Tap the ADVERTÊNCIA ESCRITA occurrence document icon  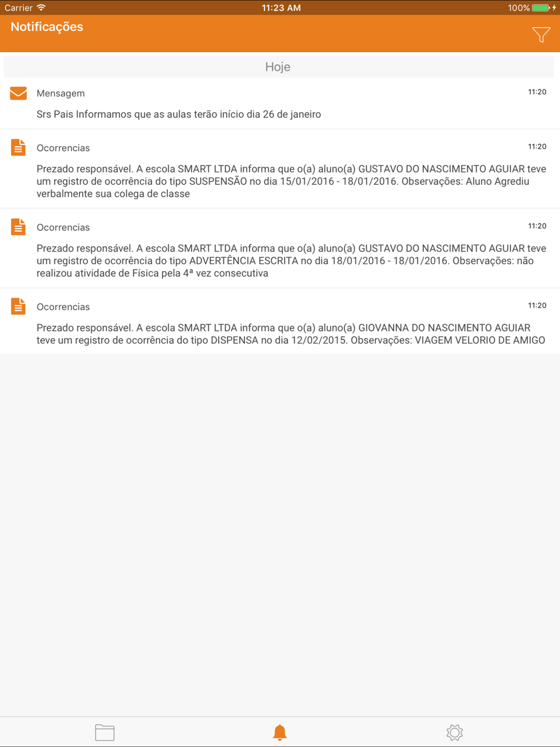[x=18, y=227]
